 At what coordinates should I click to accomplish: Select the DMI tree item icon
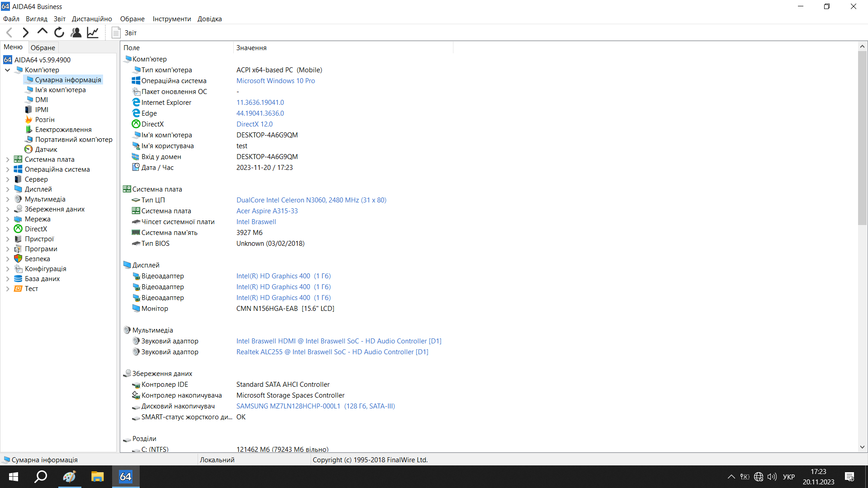click(x=29, y=100)
